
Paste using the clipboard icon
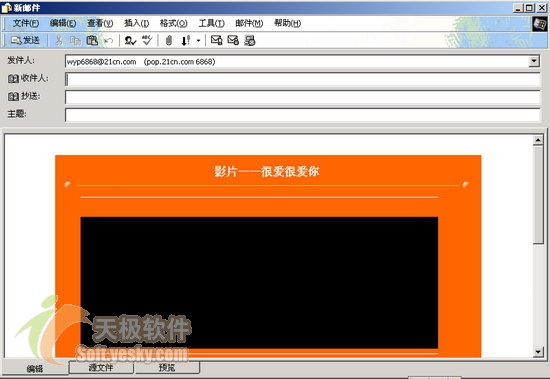(x=92, y=41)
